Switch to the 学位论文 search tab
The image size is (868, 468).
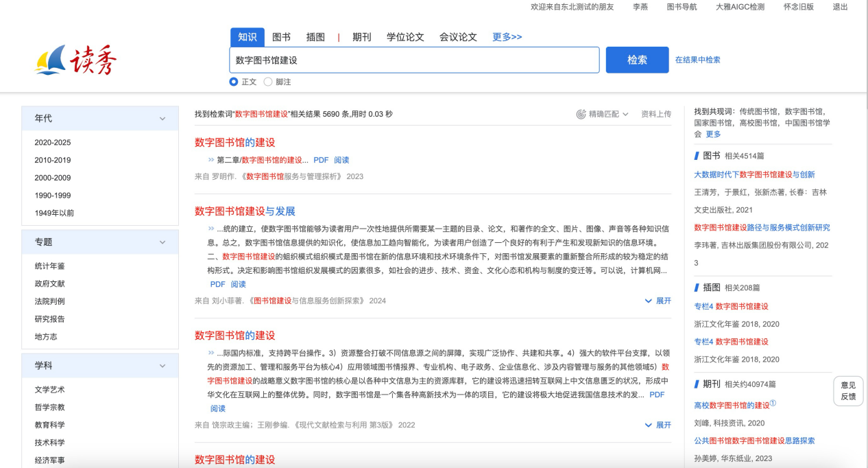point(405,37)
